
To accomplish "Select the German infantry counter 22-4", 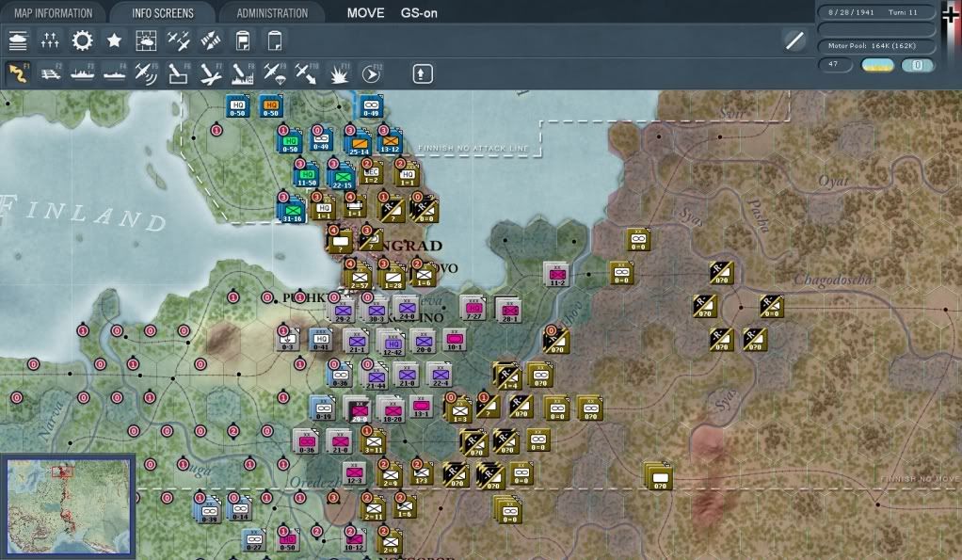I will [440, 375].
